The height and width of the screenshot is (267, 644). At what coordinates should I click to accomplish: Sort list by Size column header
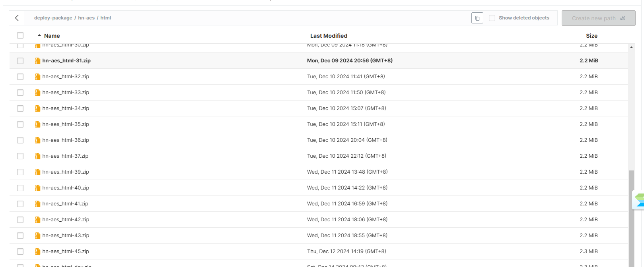591,36
